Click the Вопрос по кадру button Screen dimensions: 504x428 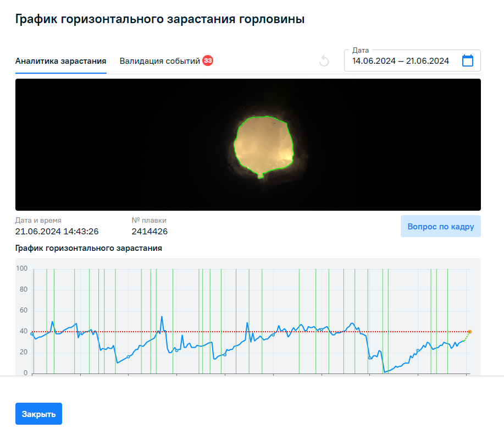click(x=440, y=226)
